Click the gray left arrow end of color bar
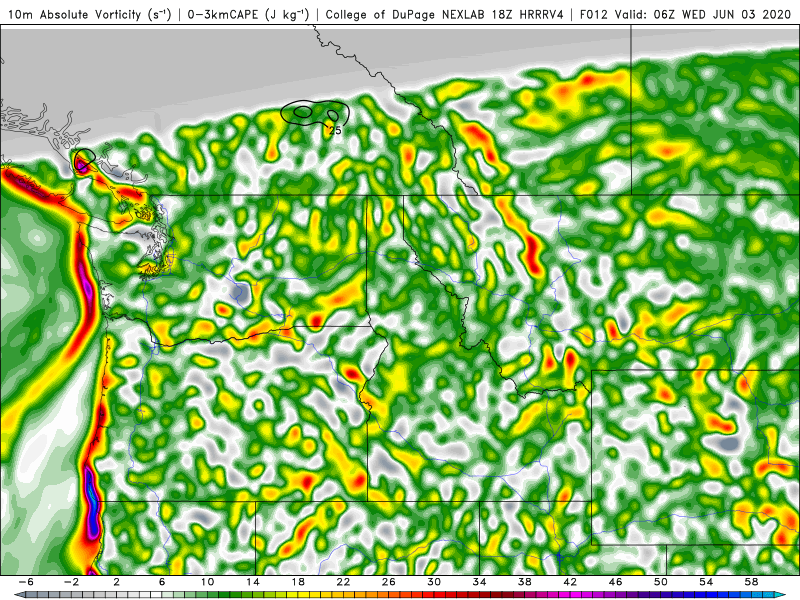 coord(20,595)
